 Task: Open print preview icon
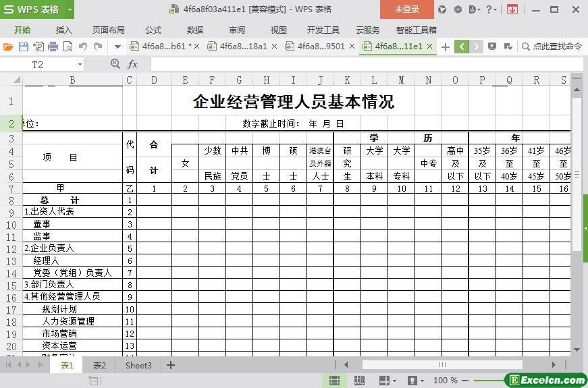coord(68,47)
